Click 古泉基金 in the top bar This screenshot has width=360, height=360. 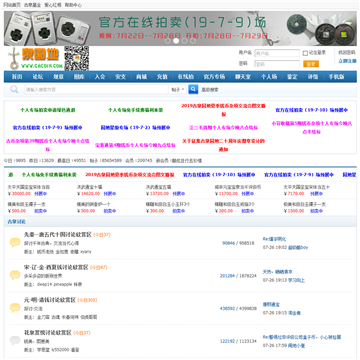32,5
